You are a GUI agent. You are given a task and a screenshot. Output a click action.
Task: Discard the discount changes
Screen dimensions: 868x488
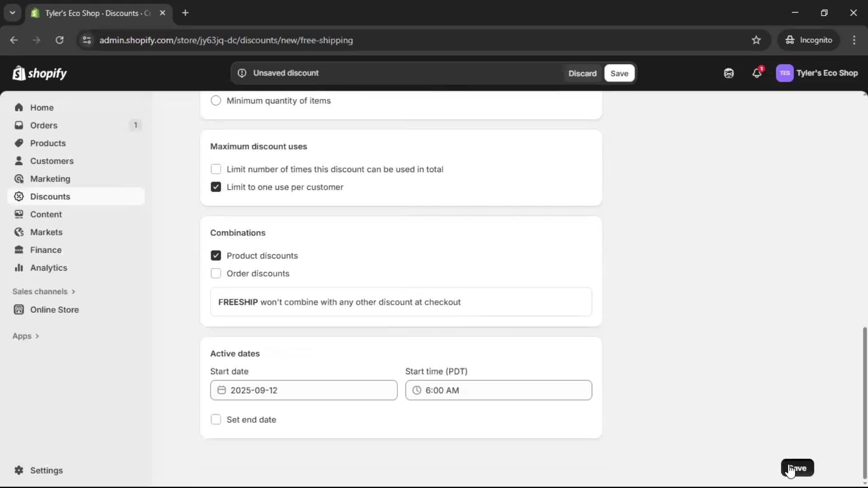582,73
